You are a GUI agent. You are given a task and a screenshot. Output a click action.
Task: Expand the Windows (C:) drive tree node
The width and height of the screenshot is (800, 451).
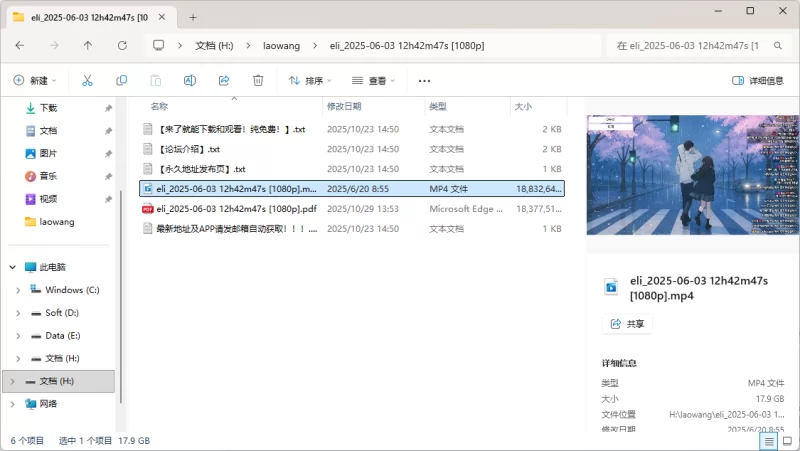(18, 290)
